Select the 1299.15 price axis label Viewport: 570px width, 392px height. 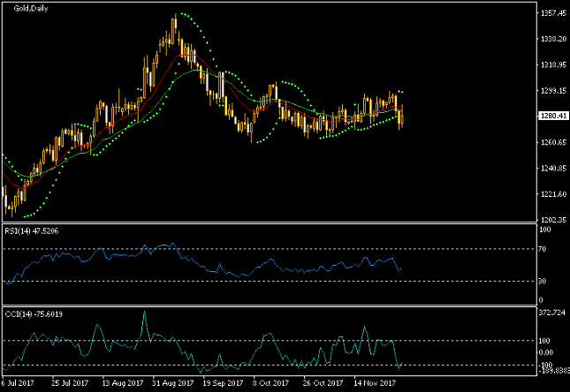pos(553,90)
